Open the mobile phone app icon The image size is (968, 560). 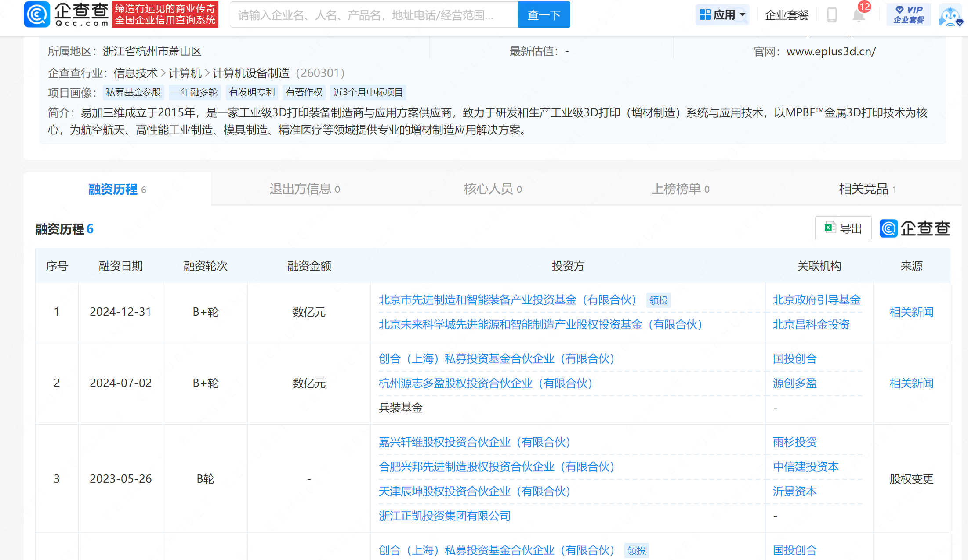point(832,15)
